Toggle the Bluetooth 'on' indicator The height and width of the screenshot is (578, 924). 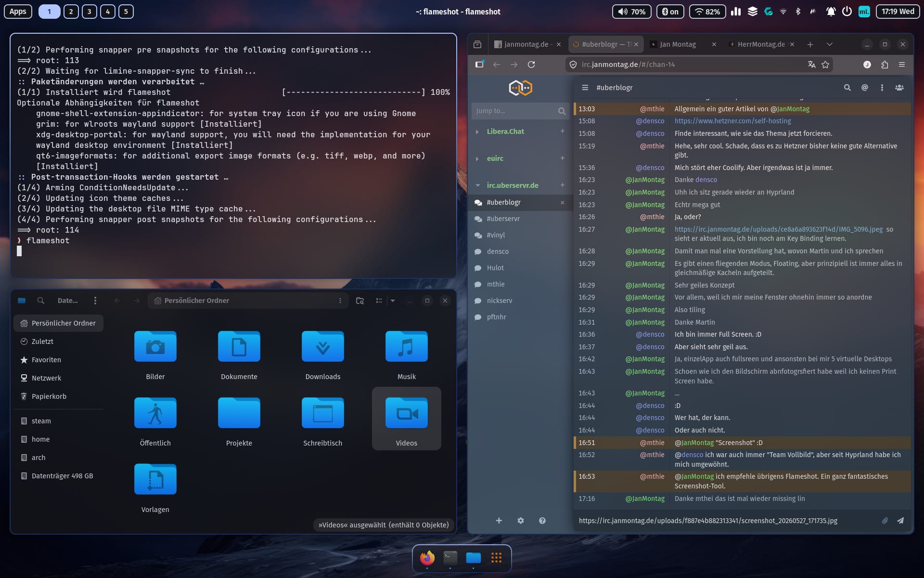[x=670, y=12]
